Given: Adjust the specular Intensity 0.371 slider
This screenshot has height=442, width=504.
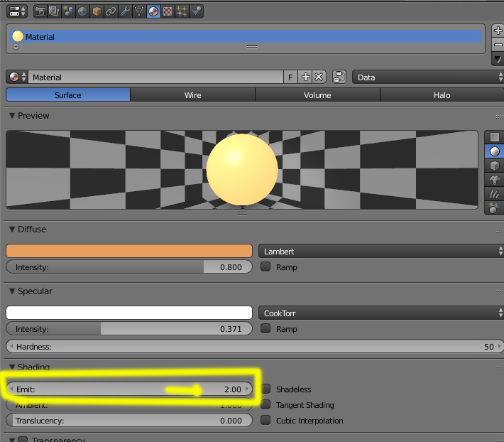Looking at the screenshot, I should (129, 329).
